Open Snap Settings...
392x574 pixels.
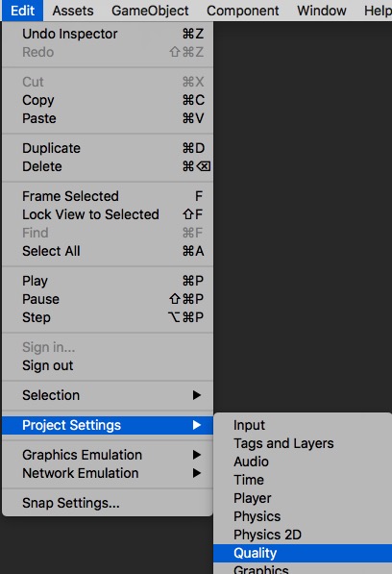coord(108,503)
